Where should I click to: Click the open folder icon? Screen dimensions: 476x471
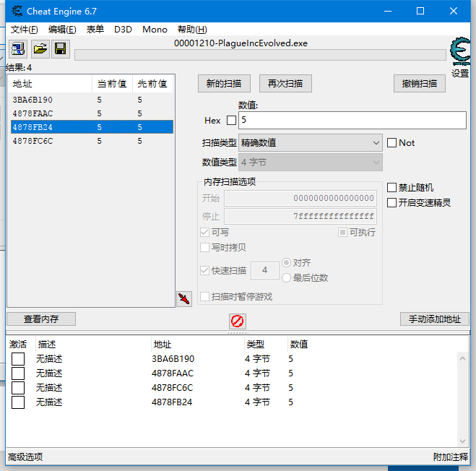[x=40, y=49]
